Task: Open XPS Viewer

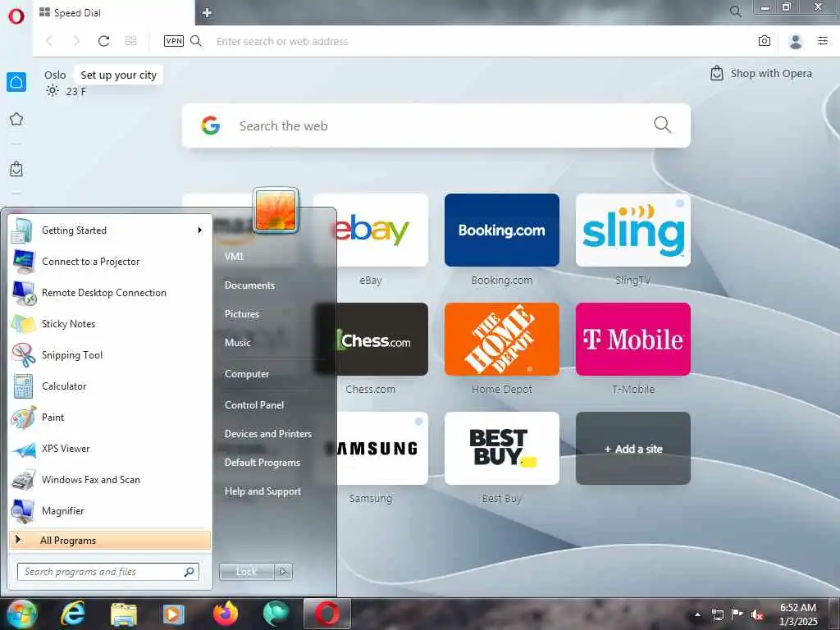Action: point(110,449)
